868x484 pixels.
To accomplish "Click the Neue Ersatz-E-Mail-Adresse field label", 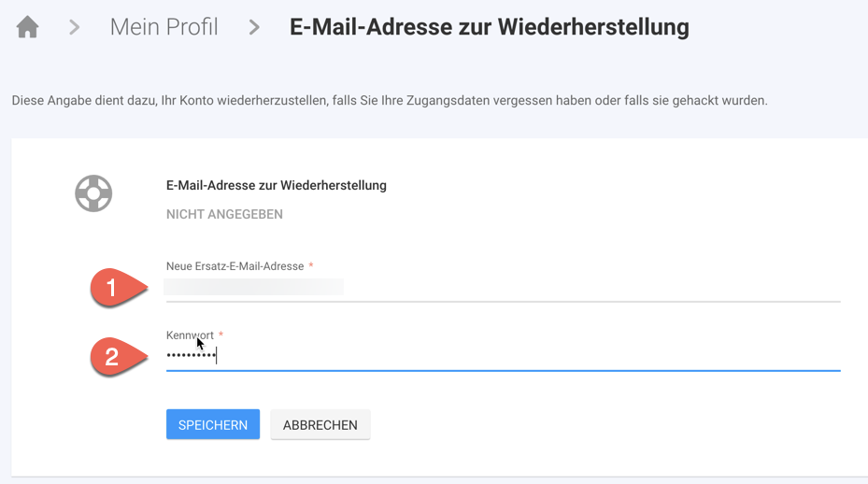I will pyautogui.click(x=235, y=266).
